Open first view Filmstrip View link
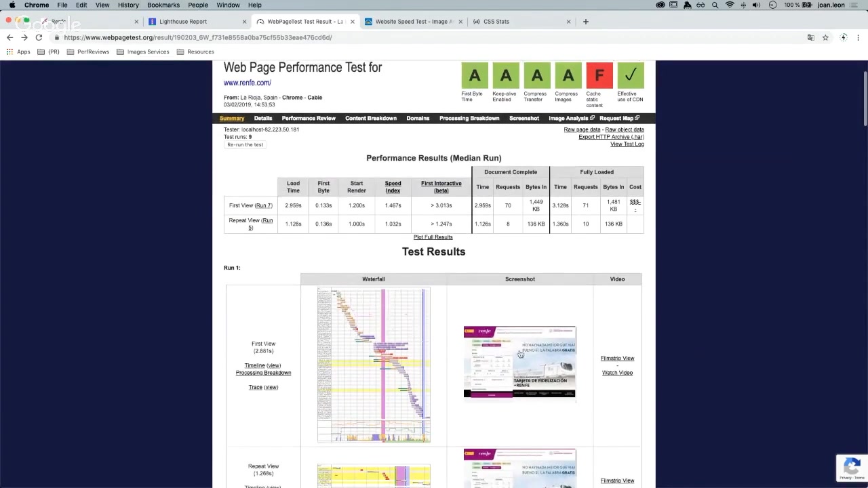Viewport: 868px width, 488px height. point(617,358)
